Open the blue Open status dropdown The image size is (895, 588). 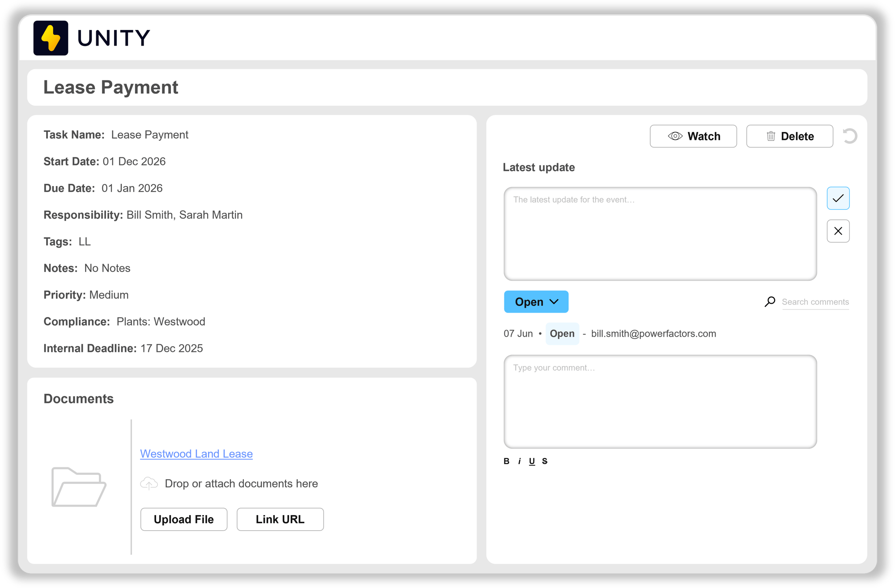pos(536,302)
